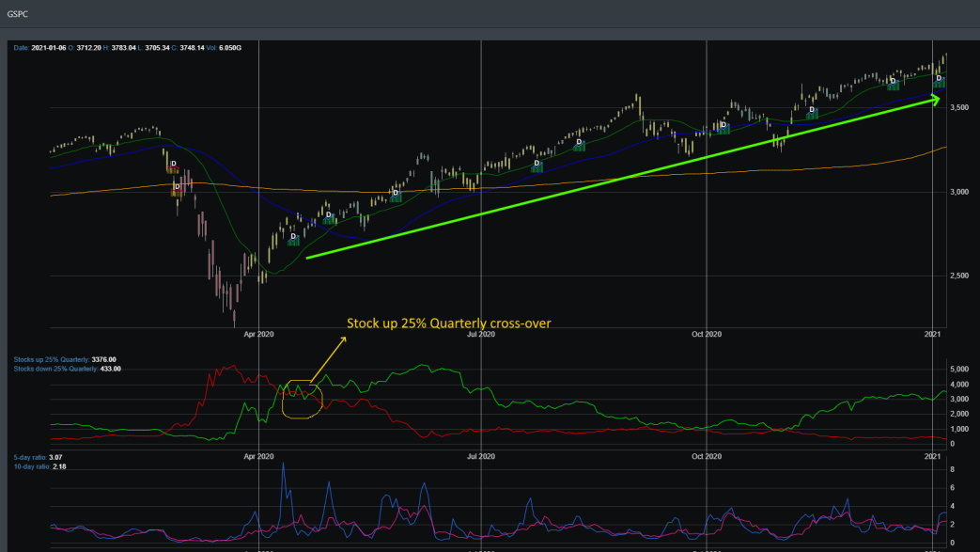Image resolution: width=980 pixels, height=552 pixels.
Task: Click the second red D marker on orange line
Action: tap(177, 187)
